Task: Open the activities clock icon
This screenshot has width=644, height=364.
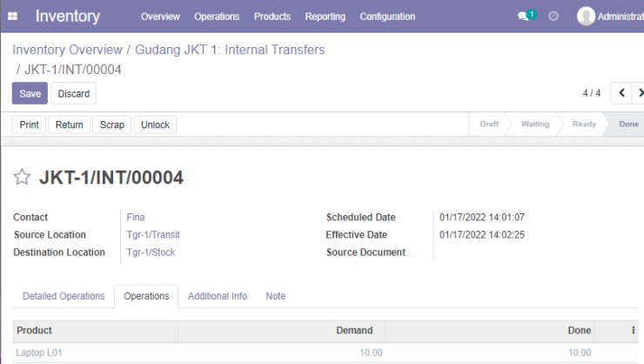Action: [x=553, y=16]
